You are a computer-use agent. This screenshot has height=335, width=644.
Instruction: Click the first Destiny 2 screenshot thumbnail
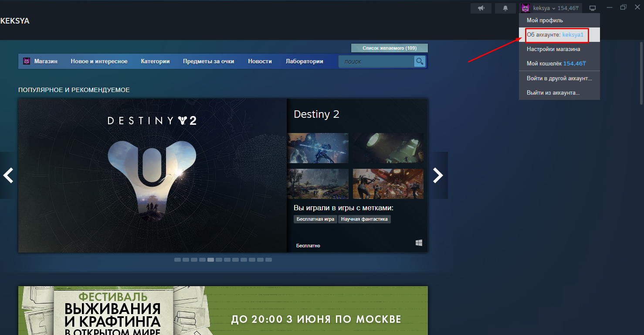318,148
